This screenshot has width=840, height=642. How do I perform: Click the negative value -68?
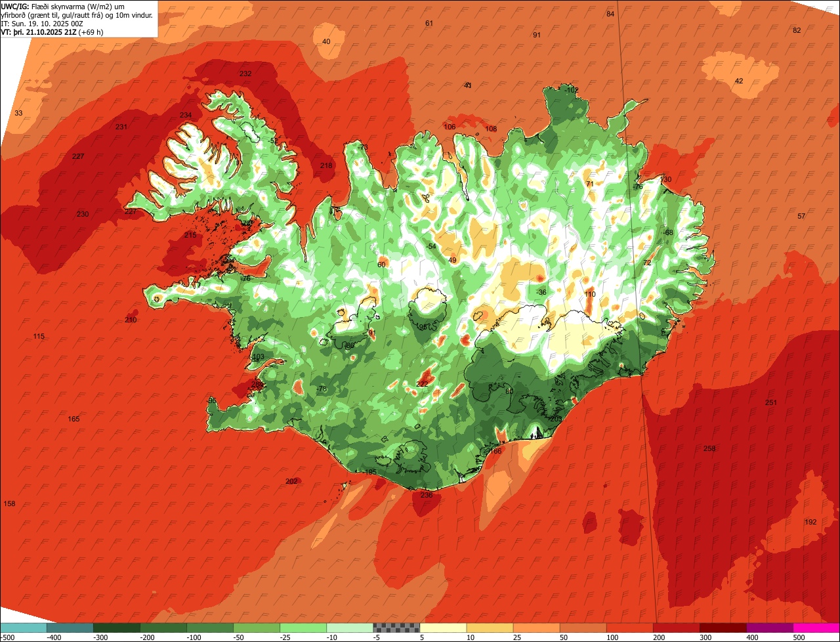(x=668, y=233)
